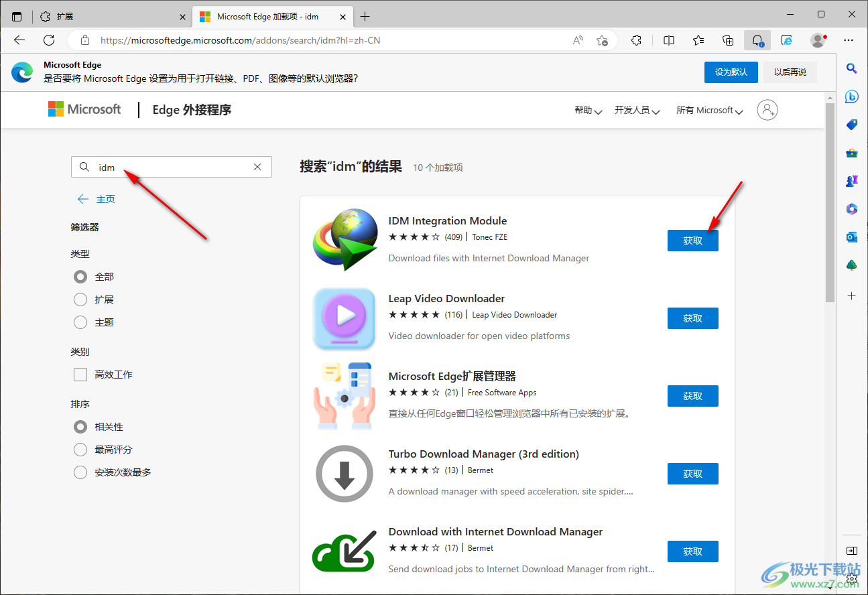Click the idm search input field
This screenshot has height=595, width=868.
(172, 167)
